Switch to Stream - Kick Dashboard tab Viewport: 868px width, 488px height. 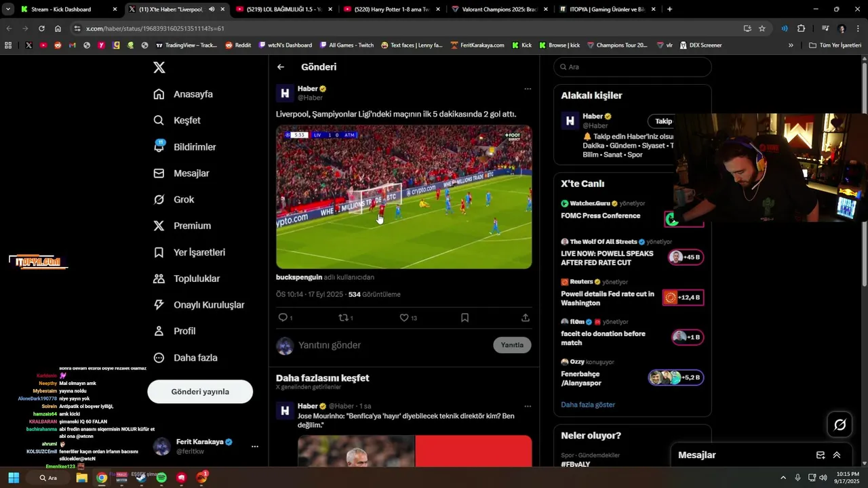tap(68, 9)
